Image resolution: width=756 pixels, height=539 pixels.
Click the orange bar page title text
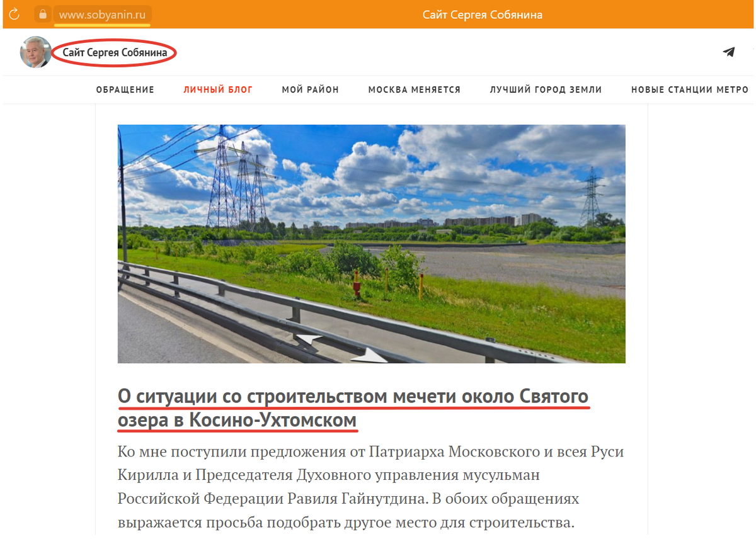click(483, 14)
